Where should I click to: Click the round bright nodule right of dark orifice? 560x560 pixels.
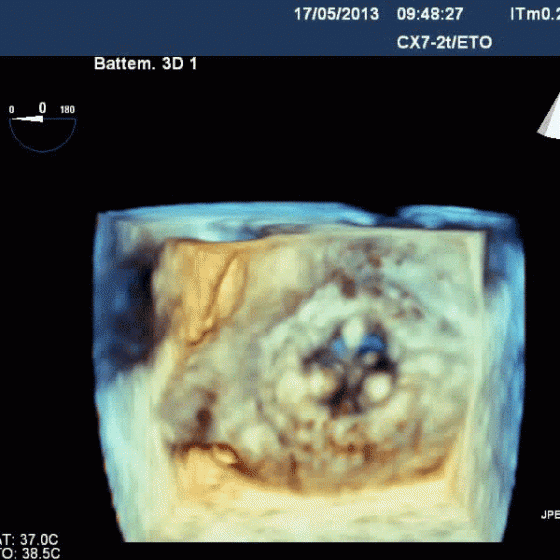coord(378,389)
